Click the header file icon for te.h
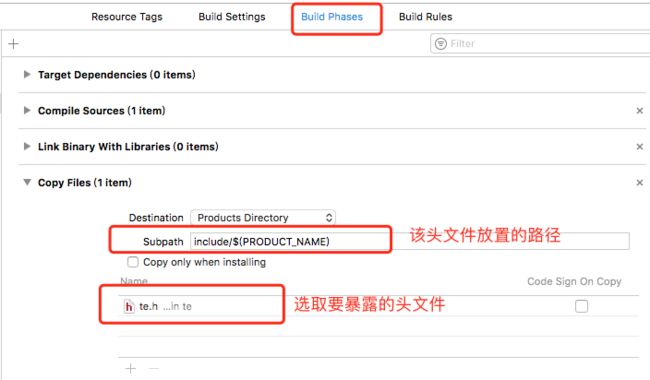The image size is (650, 380). pos(129,306)
